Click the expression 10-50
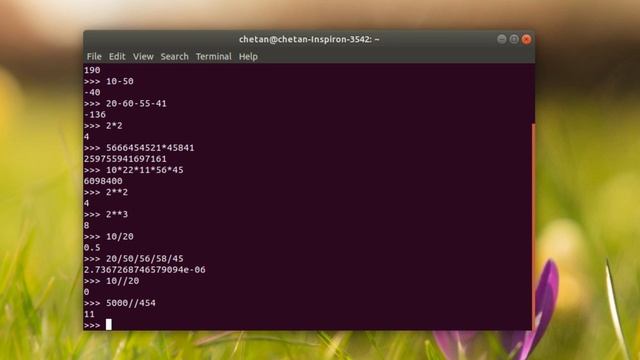 tap(120, 81)
